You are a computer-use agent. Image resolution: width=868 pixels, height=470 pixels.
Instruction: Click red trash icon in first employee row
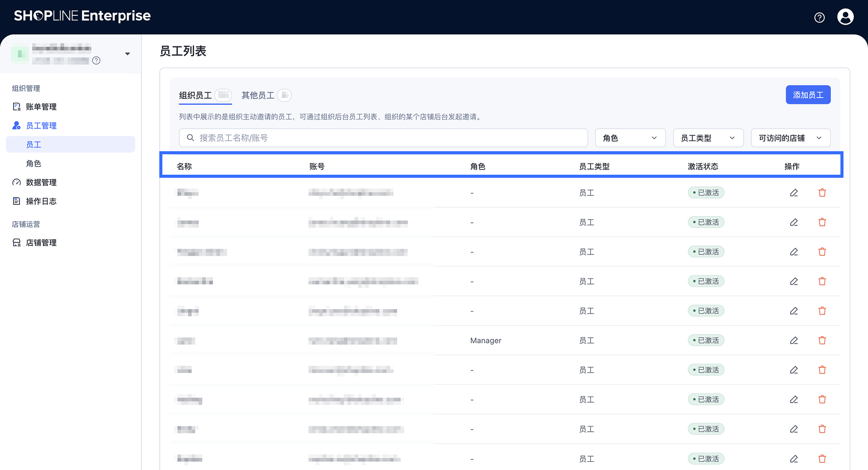[822, 193]
